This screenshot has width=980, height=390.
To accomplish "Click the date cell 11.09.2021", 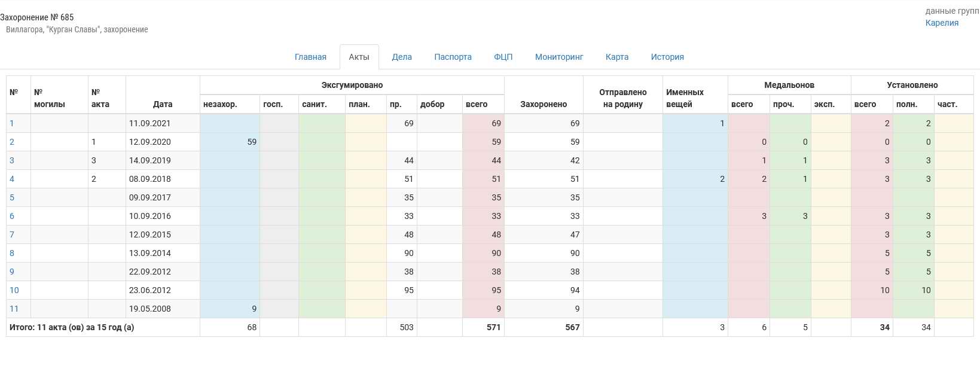I will point(149,123).
